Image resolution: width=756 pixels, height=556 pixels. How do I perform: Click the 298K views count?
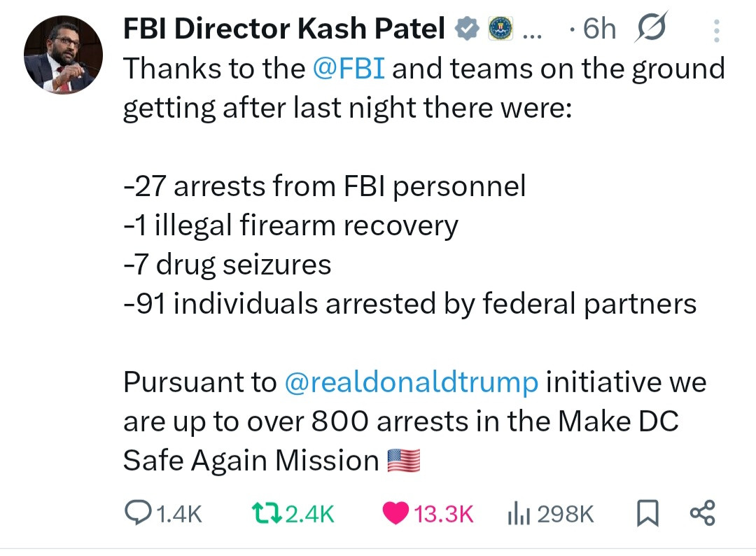566,515
